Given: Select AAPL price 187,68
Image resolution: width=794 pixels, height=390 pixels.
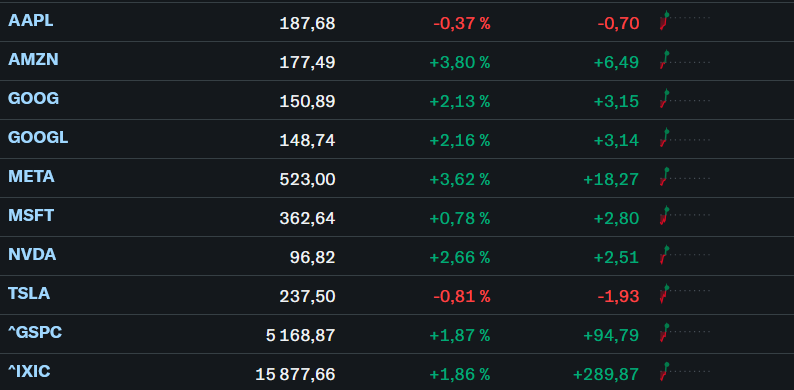Looking at the screenshot, I should click(307, 23).
